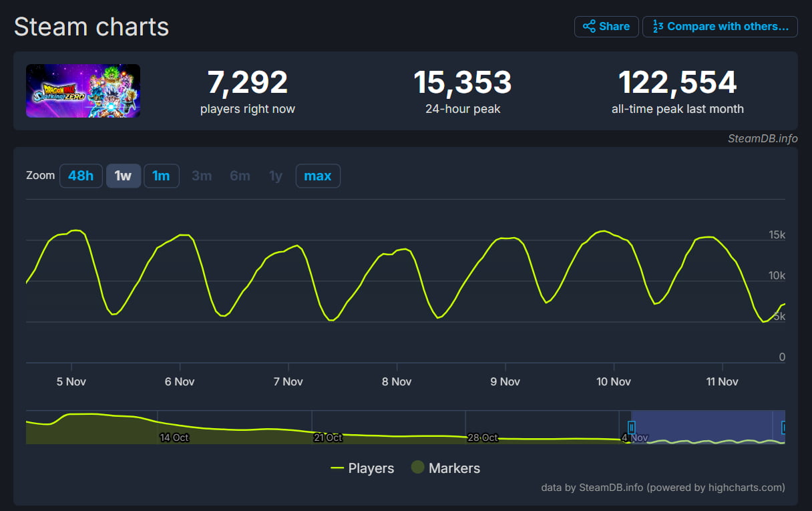Click the "7 Nov" axis label

(x=288, y=381)
